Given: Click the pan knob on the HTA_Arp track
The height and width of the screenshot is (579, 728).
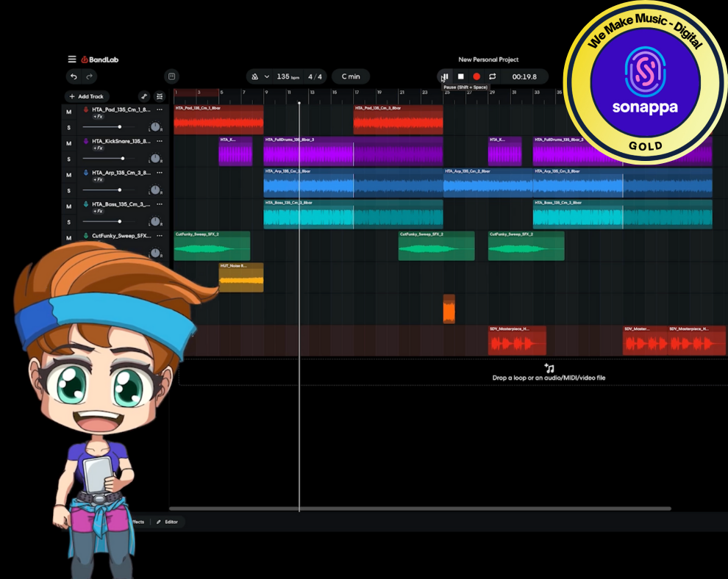Looking at the screenshot, I should pyautogui.click(x=155, y=190).
